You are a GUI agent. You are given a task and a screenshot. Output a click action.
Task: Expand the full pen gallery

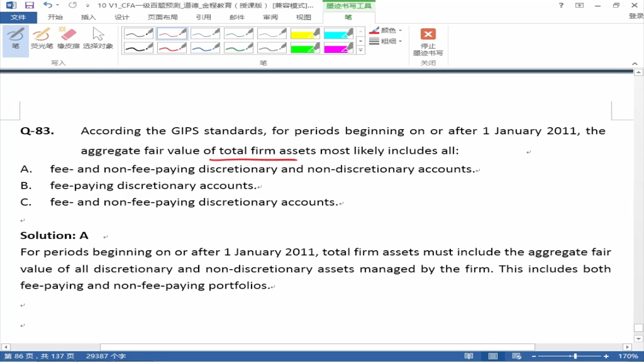(360, 50)
